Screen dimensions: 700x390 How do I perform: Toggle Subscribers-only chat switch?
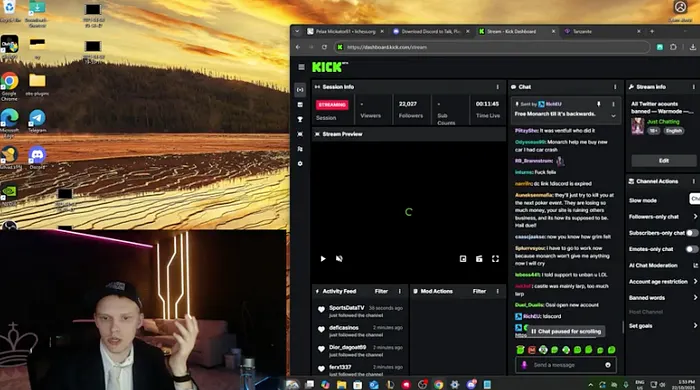click(x=692, y=233)
